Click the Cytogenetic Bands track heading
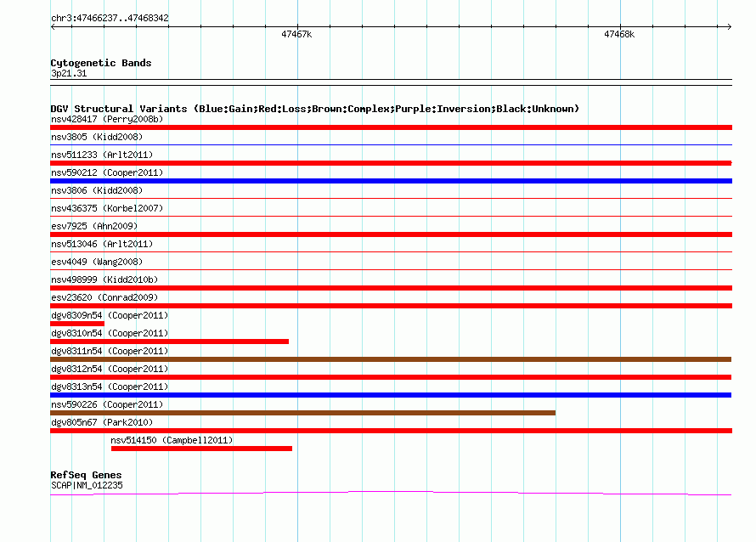Screen dimensions: 756x542 pos(101,63)
